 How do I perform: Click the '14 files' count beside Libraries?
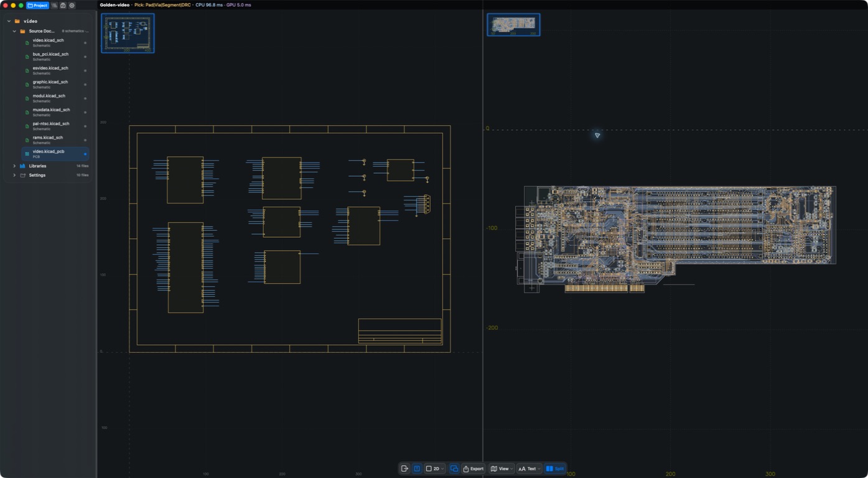point(83,166)
